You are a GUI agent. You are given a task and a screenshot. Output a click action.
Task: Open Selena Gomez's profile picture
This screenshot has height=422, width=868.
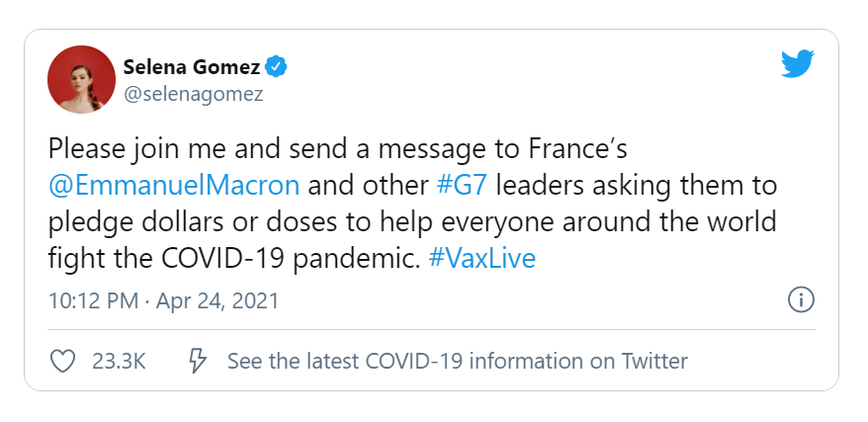[x=82, y=79]
